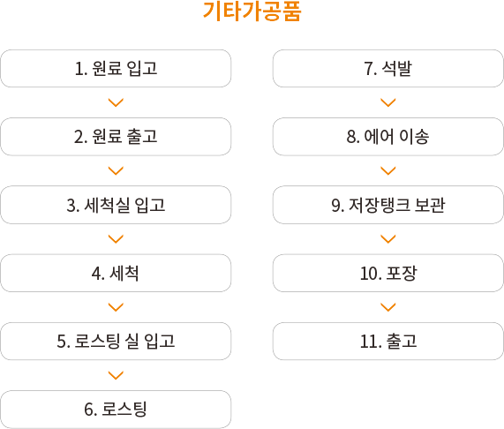Select the 2. 원료 출고 step box
The width and height of the screenshot is (504, 429).
click(116, 137)
